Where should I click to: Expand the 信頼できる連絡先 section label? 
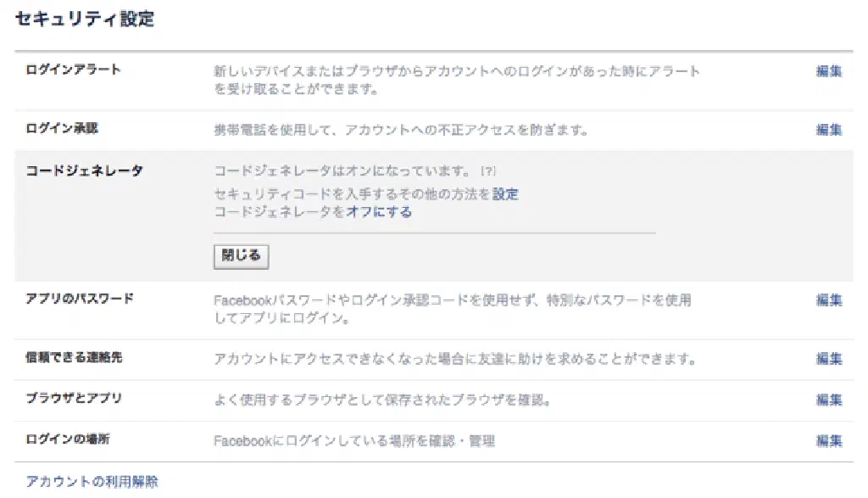tap(74, 358)
